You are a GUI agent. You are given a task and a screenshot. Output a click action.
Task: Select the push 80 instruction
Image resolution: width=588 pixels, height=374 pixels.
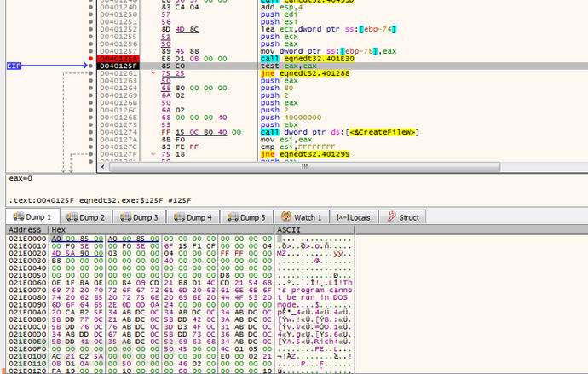277,88
